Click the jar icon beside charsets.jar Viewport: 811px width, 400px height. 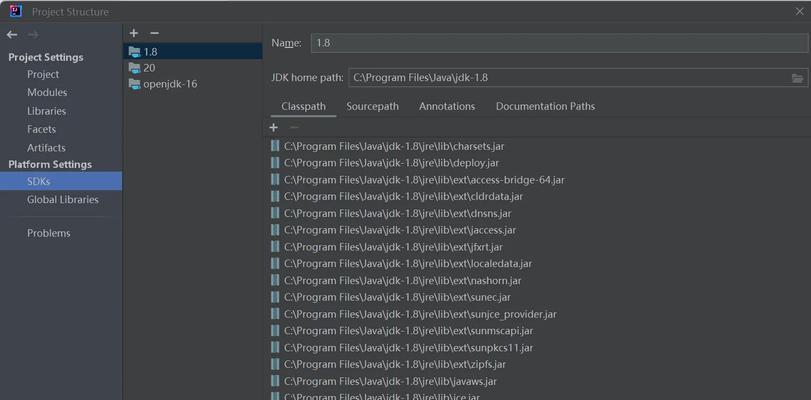[275, 146]
